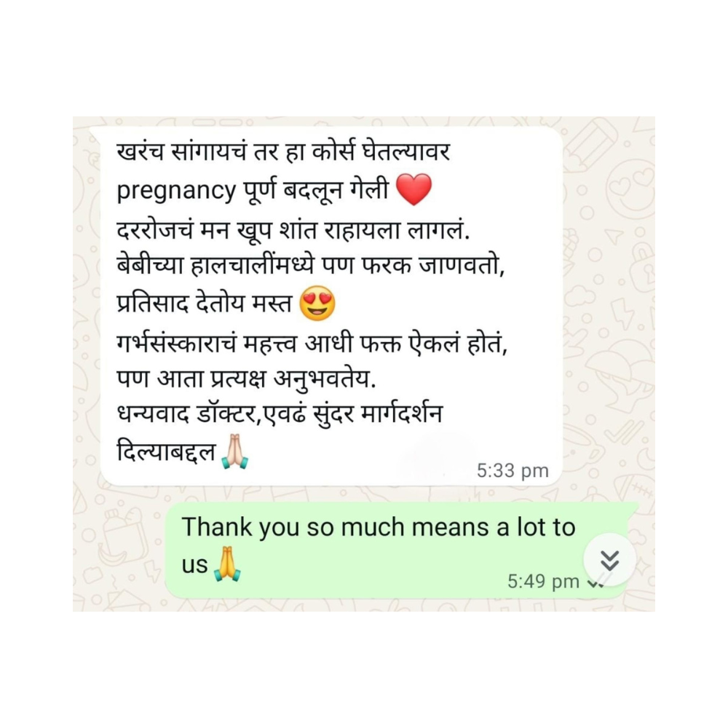
Task: Click the heart-eyes smiley emoji
Action: click(x=317, y=303)
